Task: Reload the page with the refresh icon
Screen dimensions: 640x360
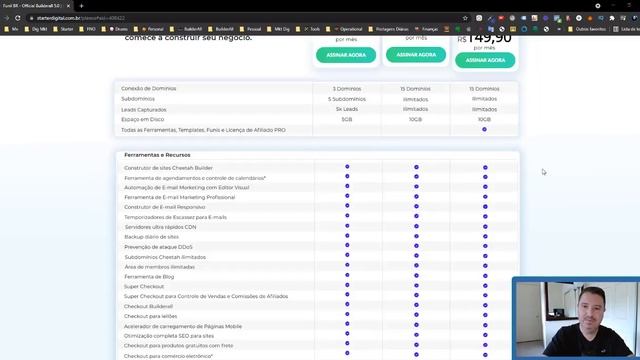Action: (x=18, y=18)
